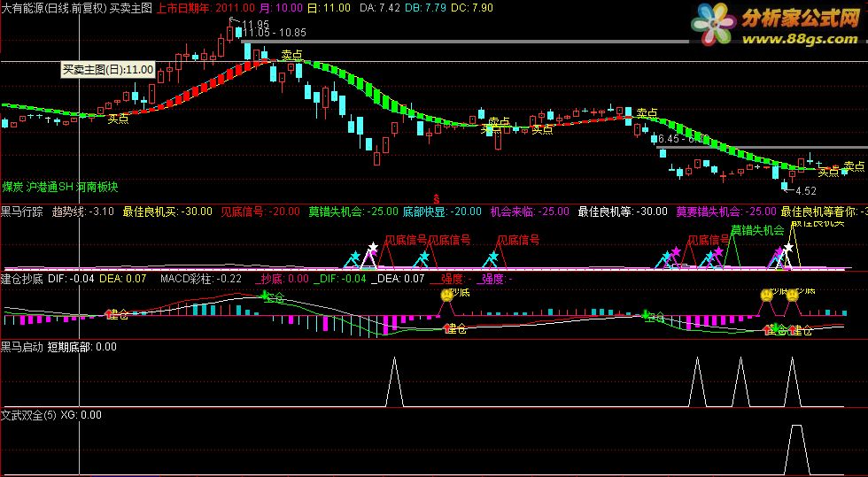Click the 买卖主图(日):11.00 tooltip
The width and height of the screenshot is (868, 477).
[x=107, y=70]
